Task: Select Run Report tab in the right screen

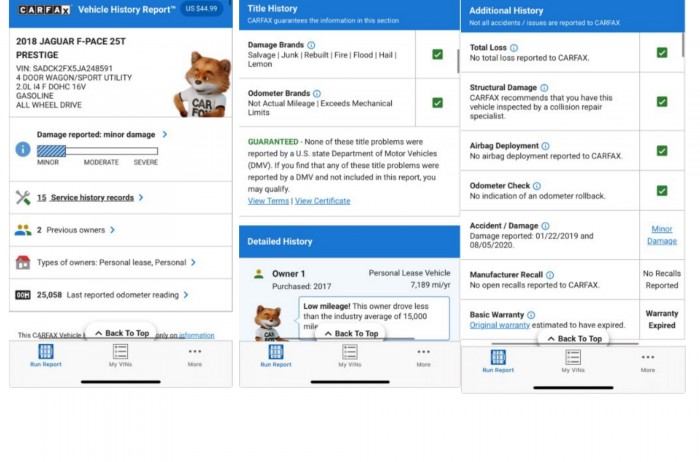Action: point(498,361)
